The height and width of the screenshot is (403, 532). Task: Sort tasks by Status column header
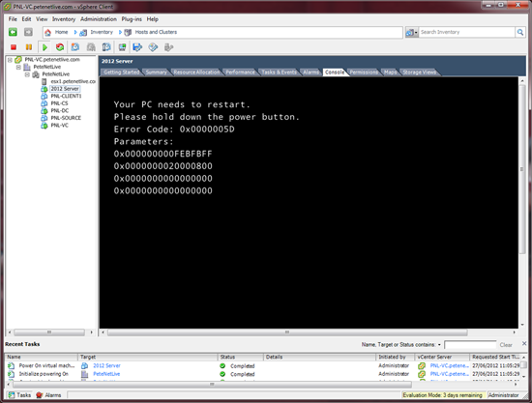coord(241,357)
